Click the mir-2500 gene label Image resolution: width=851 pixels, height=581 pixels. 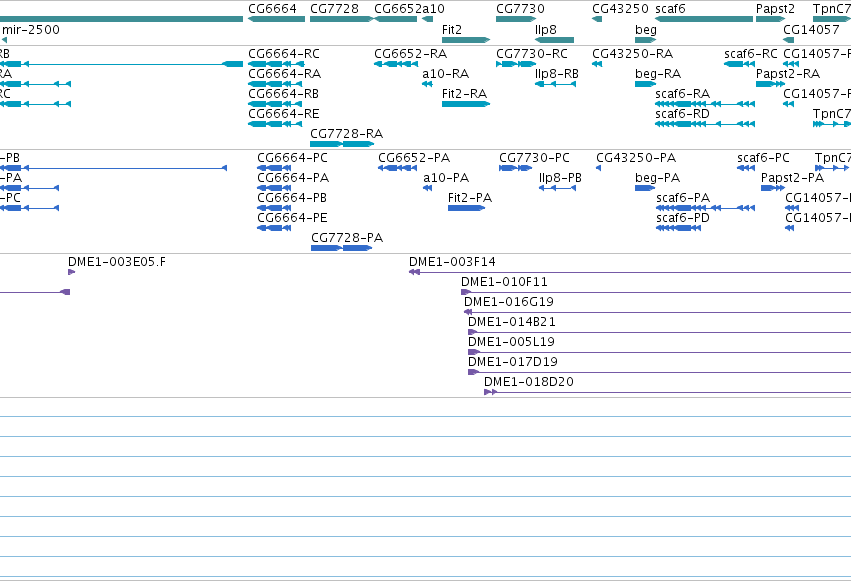[31, 30]
